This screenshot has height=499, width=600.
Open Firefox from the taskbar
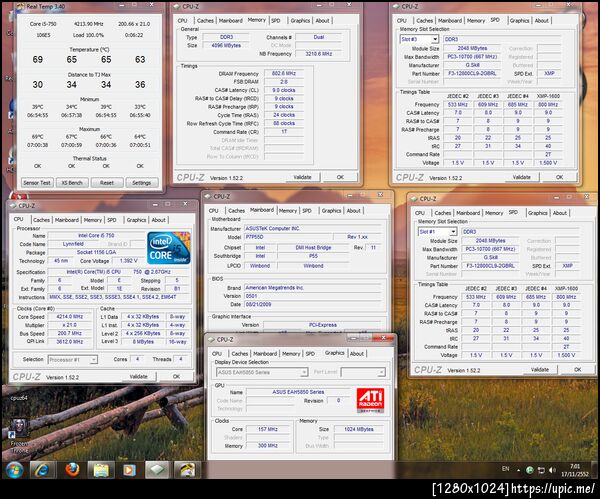[x=72, y=470]
